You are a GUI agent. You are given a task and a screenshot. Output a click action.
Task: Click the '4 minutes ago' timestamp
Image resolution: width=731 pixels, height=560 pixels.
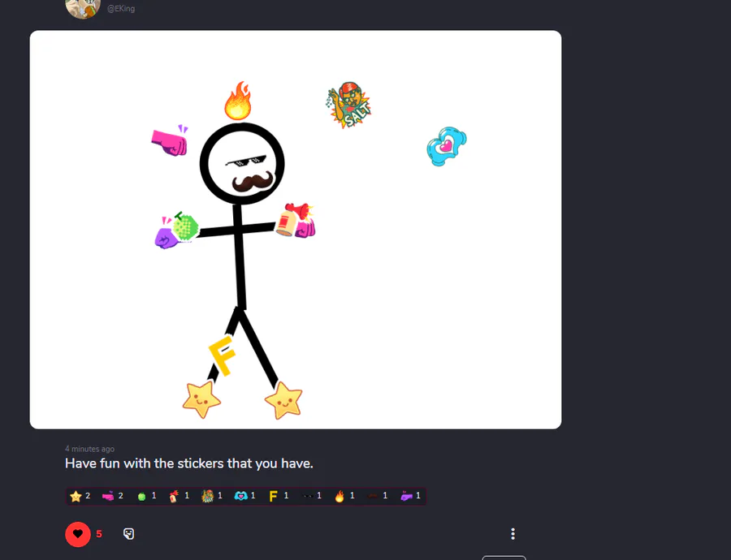coord(89,449)
